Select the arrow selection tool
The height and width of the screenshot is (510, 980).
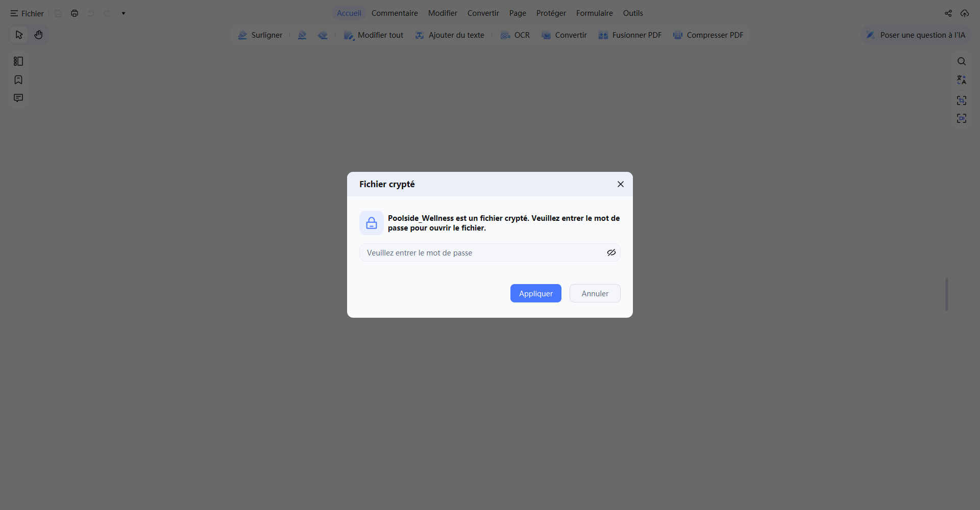(x=19, y=35)
